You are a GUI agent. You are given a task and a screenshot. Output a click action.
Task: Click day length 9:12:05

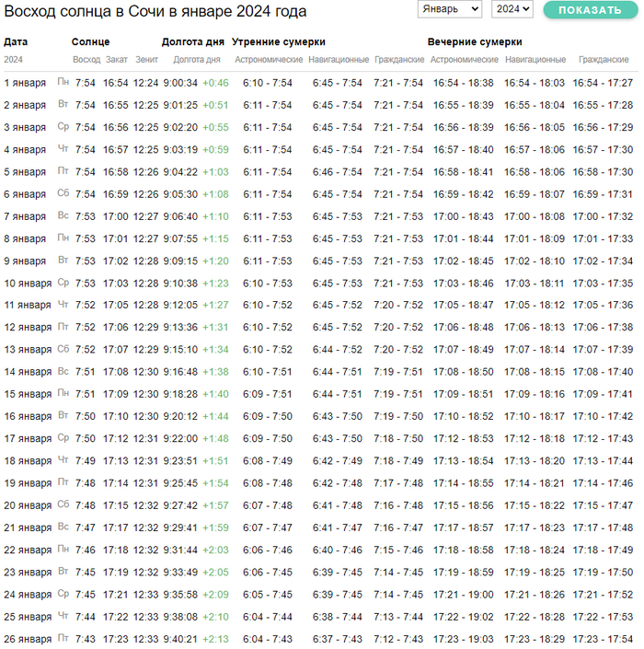[180, 305]
